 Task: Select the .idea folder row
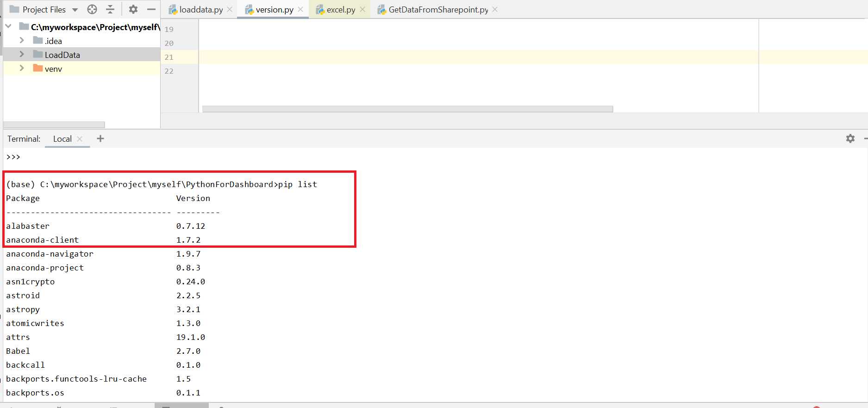81,41
